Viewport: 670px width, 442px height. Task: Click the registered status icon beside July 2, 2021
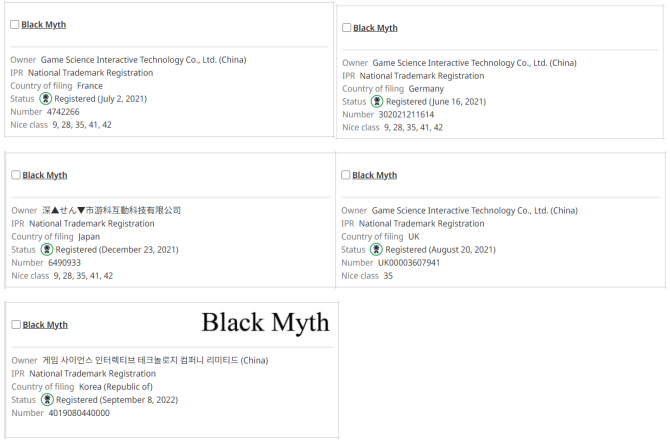point(46,99)
